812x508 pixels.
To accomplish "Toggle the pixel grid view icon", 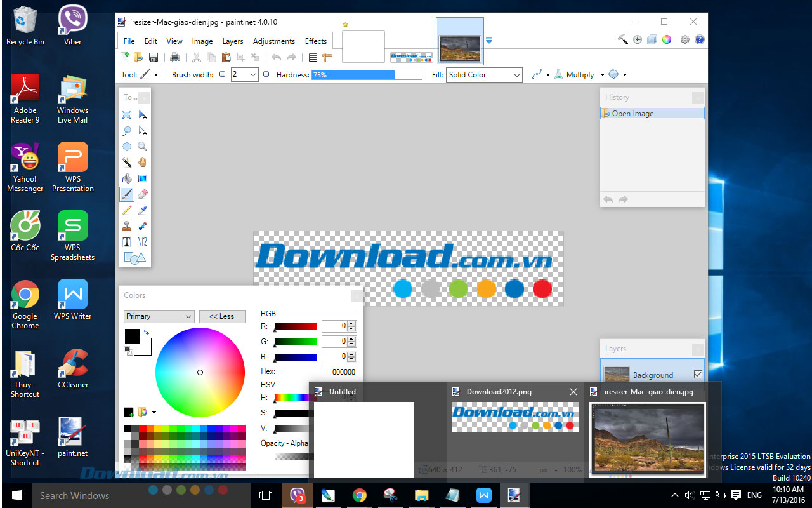I will tap(313, 57).
